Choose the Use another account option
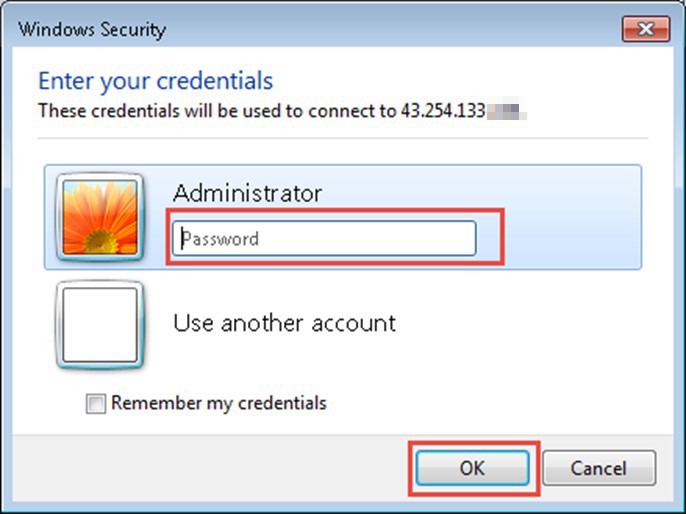 [284, 323]
